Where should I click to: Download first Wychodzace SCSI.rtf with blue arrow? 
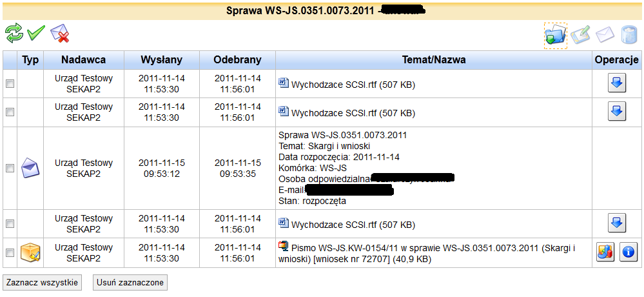click(617, 83)
